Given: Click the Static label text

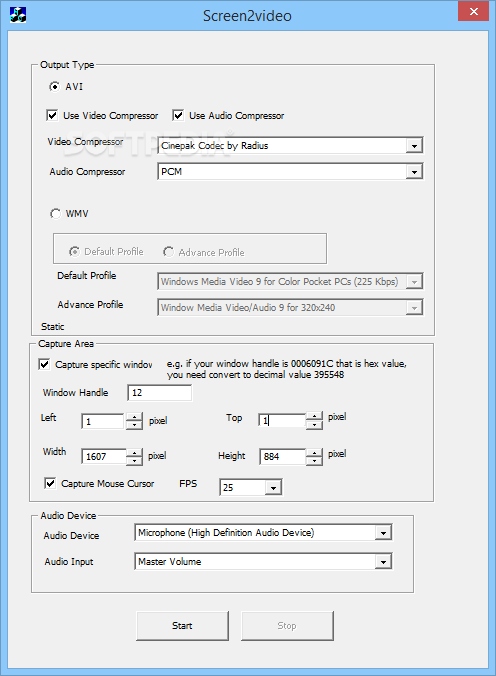Looking at the screenshot, I should (x=53, y=326).
